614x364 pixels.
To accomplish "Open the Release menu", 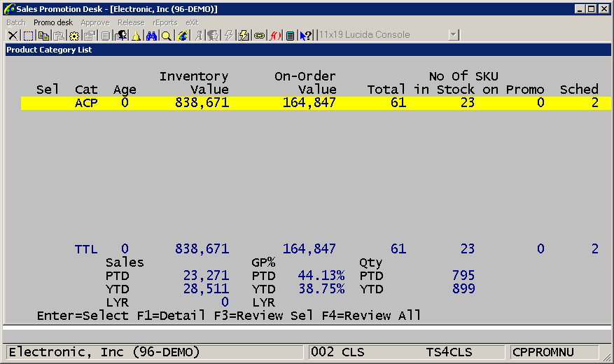I will tap(131, 22).
